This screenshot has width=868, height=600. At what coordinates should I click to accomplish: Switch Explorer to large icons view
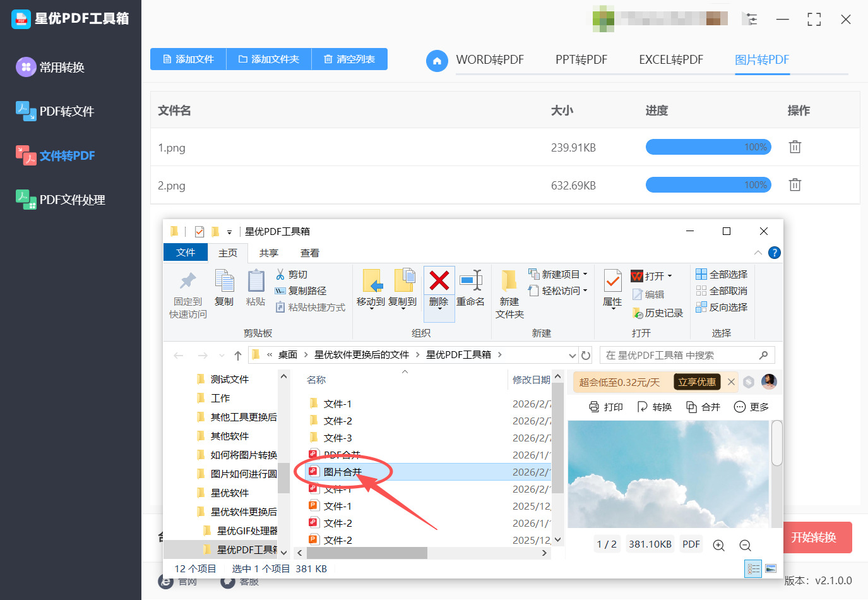[x=771, y=569]
